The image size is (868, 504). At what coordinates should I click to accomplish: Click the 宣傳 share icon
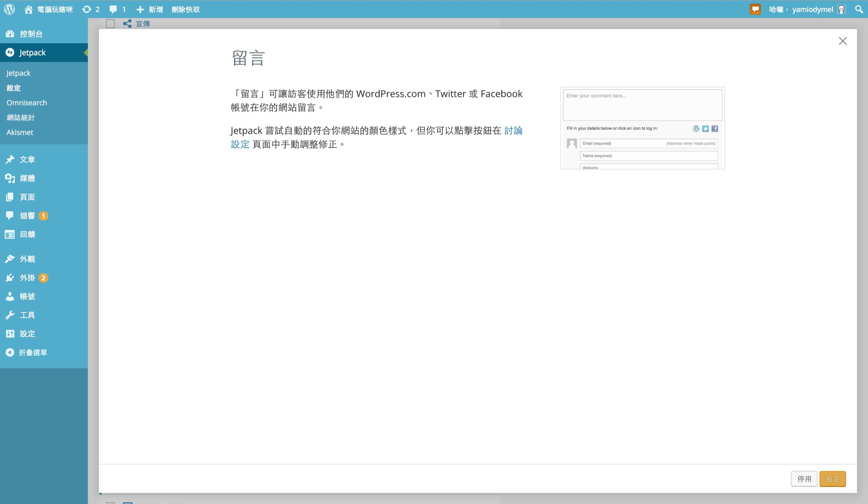[127, 23]
